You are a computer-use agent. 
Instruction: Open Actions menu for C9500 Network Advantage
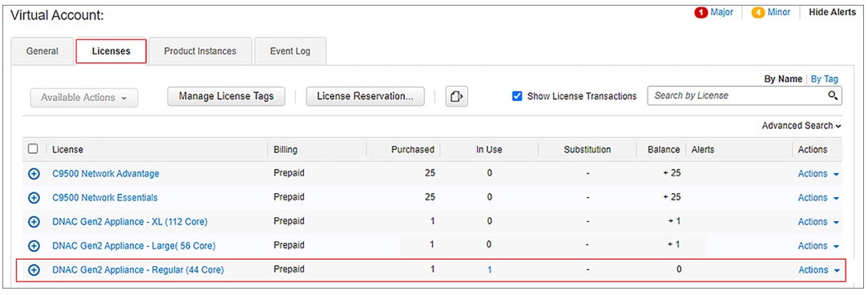(818, 174)
